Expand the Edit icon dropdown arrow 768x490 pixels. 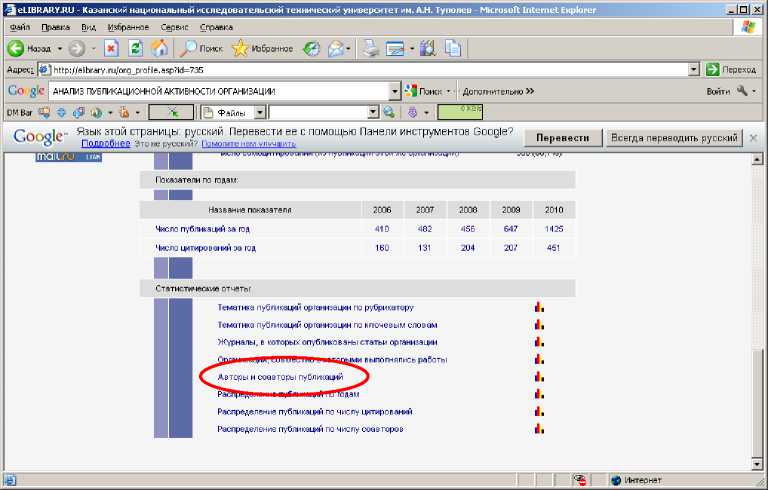[x=411, y=49]
